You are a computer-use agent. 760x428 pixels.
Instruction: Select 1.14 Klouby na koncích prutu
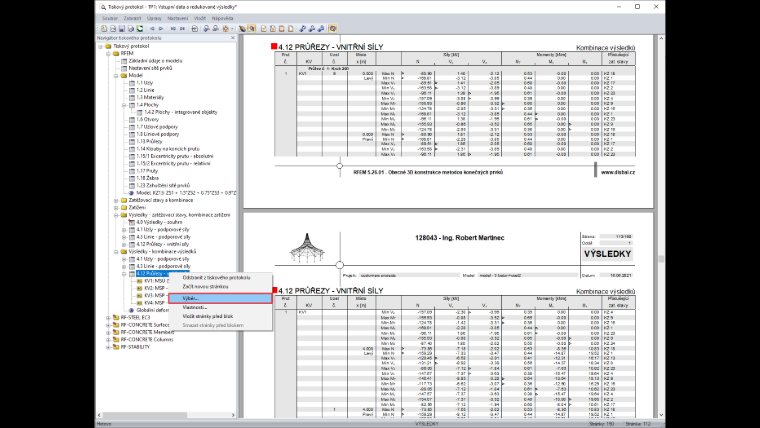click(x=168, y=149)
